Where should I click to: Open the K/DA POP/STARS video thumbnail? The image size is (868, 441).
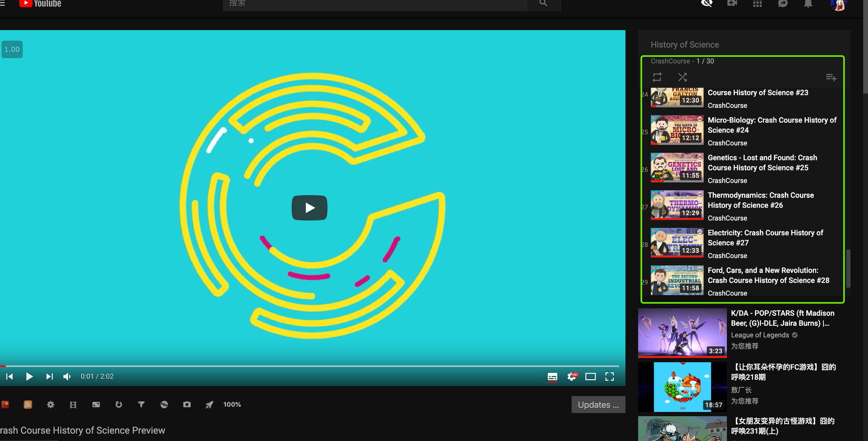click(682, 332)
